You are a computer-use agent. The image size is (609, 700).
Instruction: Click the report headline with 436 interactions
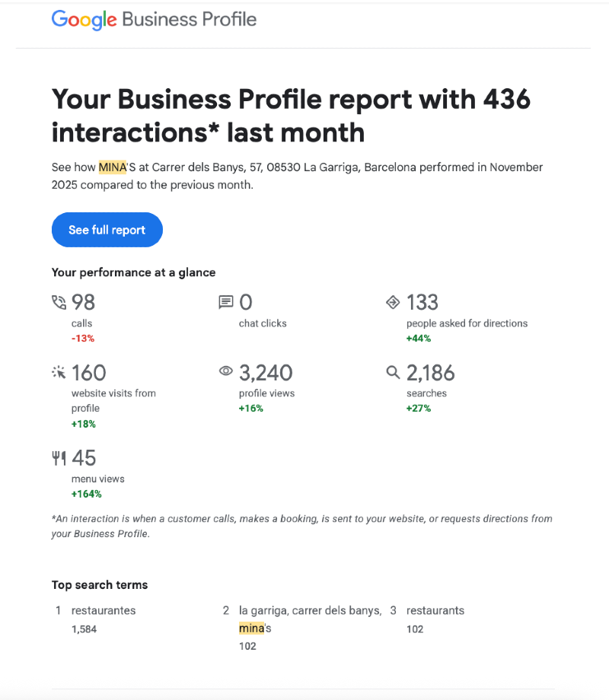[291, 116]
